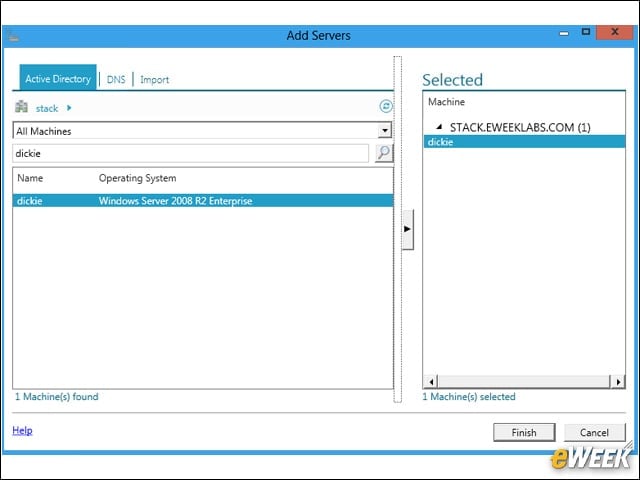Expand the arrow next to stack location
640x480 pixels.
(69, 108)
